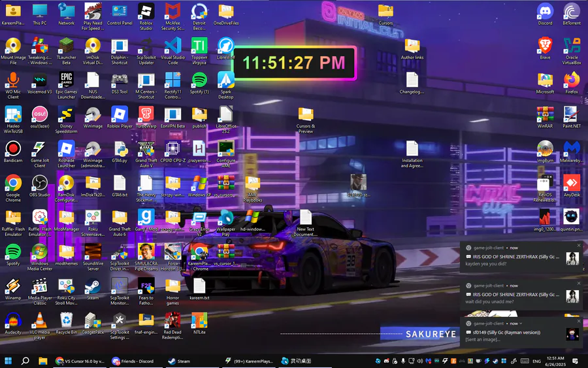Open the Audacity desktop icon
This screenshot has width=588, height=368.
pos(13,324)
